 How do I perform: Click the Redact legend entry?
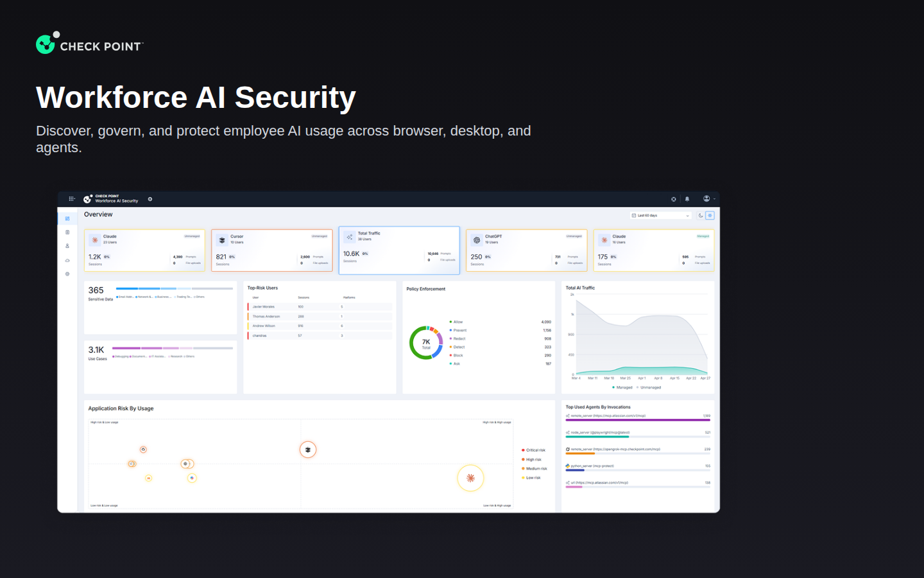(x=458, y=338)
